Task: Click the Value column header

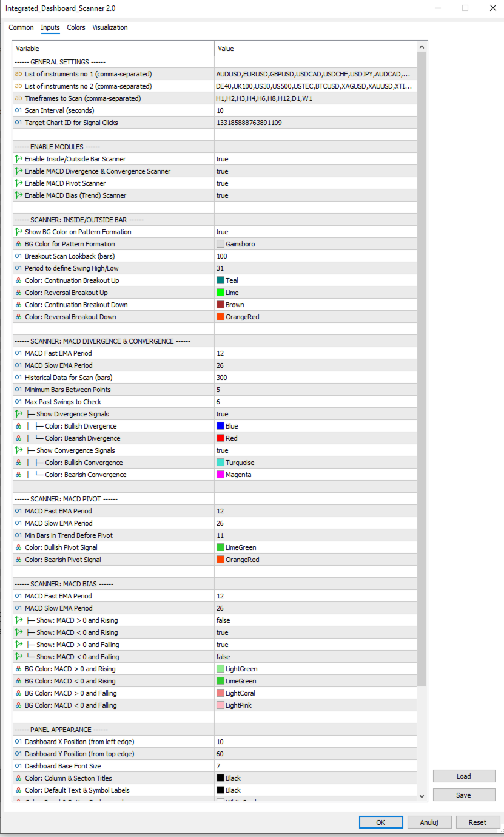Action: pos(316,49)
